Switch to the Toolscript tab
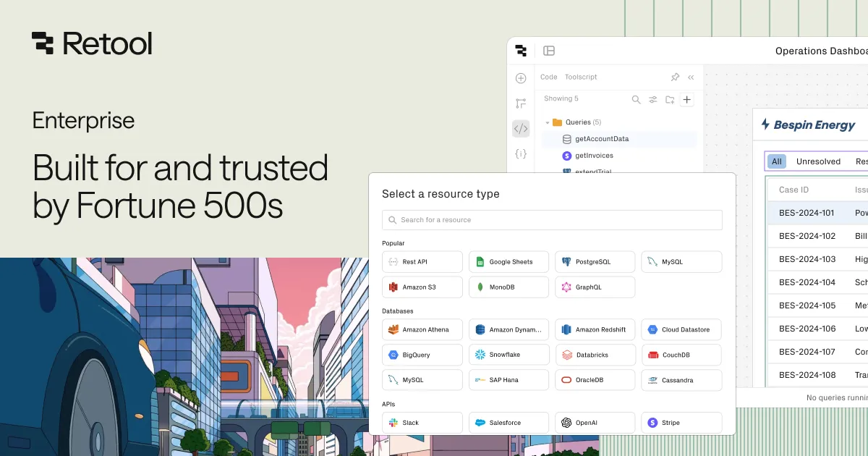This screenshot has height=456, width=868. tap(581, 77)
